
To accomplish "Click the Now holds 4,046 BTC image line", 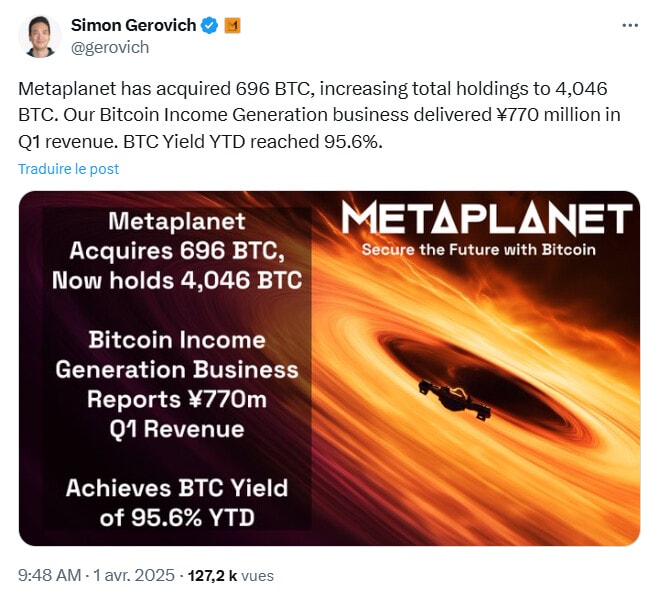I will (x=177, y=280).
